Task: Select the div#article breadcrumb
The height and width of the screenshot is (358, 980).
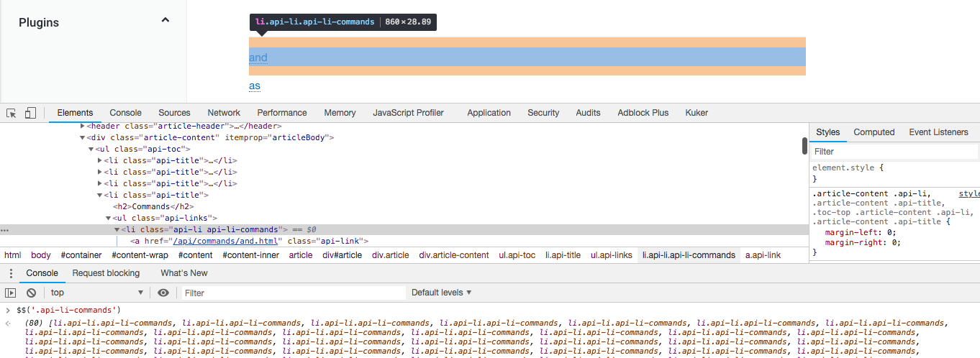Action: (342, 255)
